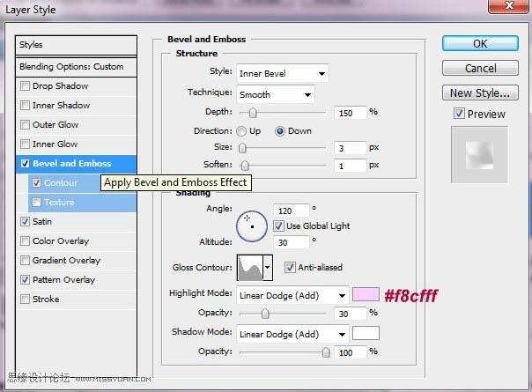Click the Altitude value field 30
Viewport: 532px width, 392px height.
[x=292, y=242]
